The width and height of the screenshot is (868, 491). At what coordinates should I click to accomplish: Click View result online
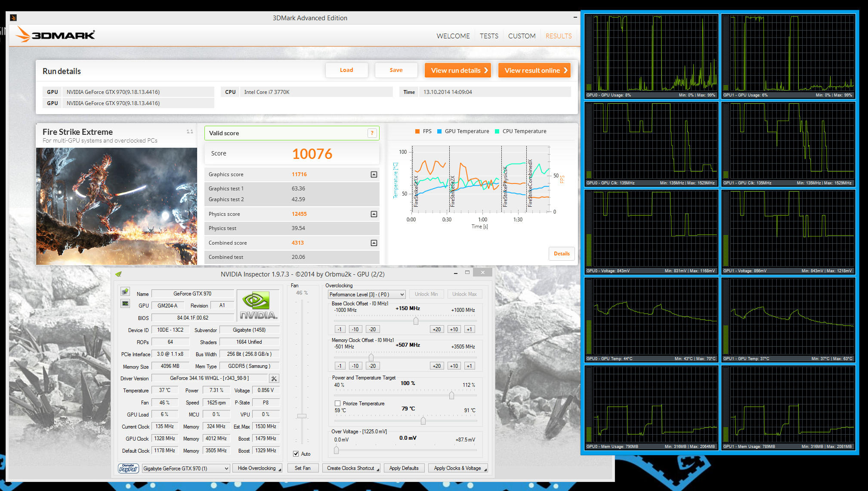pyautogui.click(x=534, y=70)
